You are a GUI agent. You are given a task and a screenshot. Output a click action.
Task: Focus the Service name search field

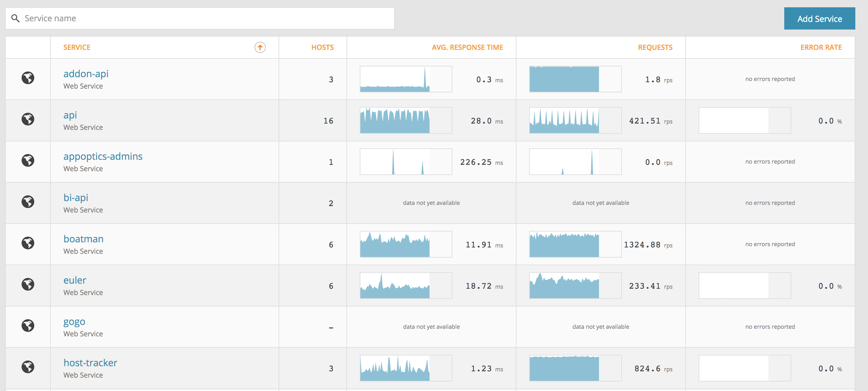click(200, 18)
